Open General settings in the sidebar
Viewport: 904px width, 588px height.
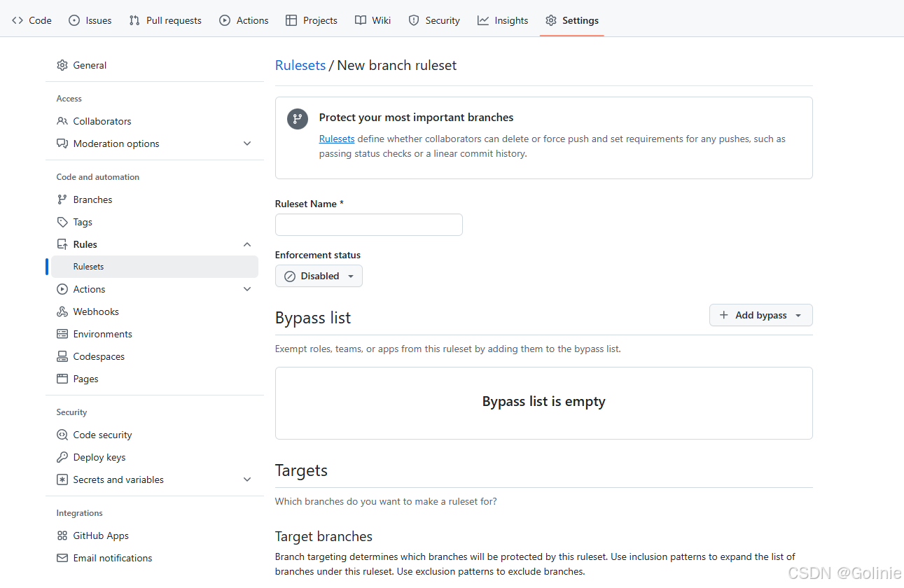point(155,65)
